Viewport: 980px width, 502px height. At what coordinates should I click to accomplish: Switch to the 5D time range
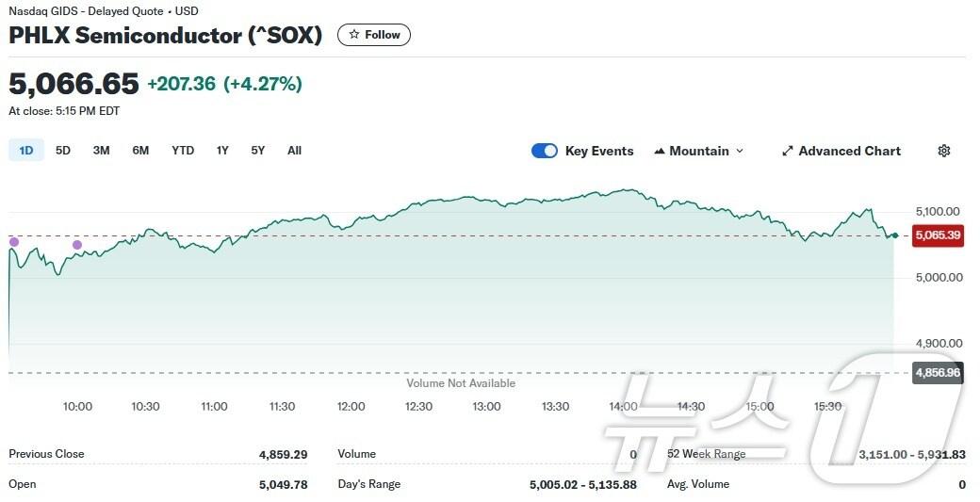[63, 150]
